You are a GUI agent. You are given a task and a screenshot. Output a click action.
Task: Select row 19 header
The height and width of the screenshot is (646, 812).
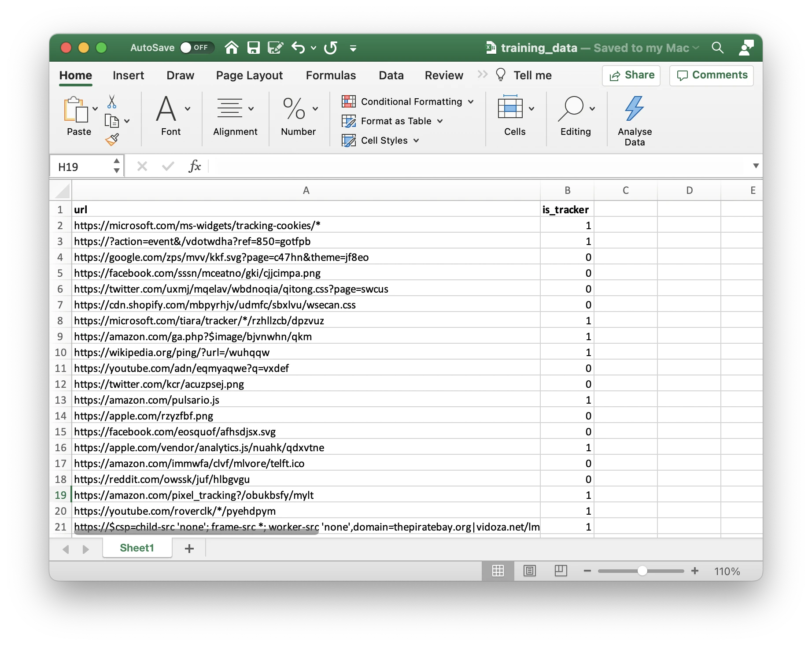point(60,495)
